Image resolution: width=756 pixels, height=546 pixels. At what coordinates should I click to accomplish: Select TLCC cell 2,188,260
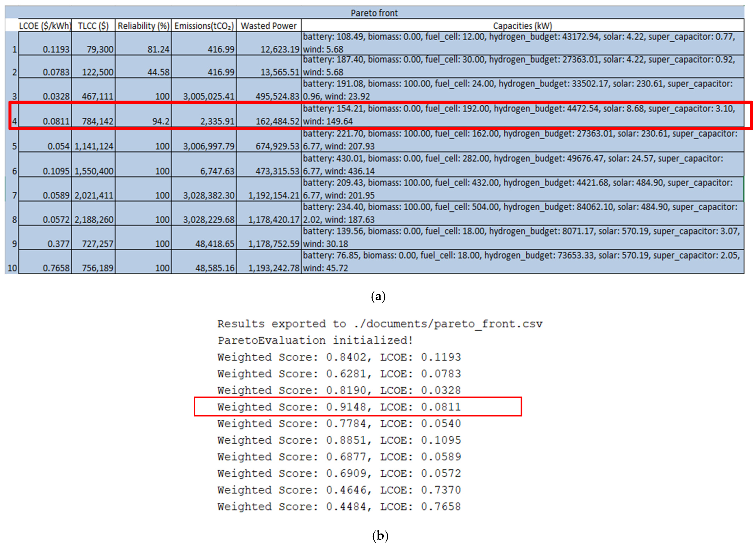93,213
